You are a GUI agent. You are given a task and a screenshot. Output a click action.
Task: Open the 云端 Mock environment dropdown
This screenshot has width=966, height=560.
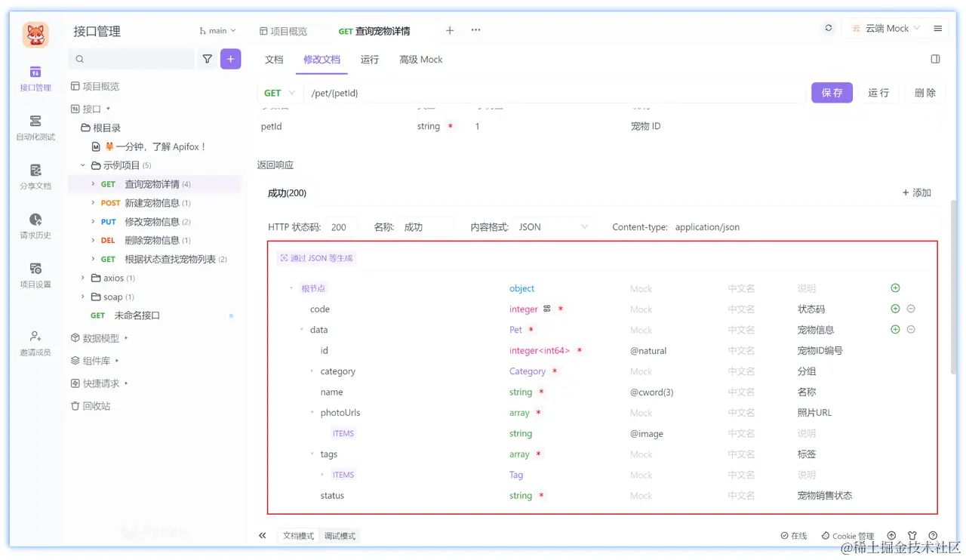(886, 29)
